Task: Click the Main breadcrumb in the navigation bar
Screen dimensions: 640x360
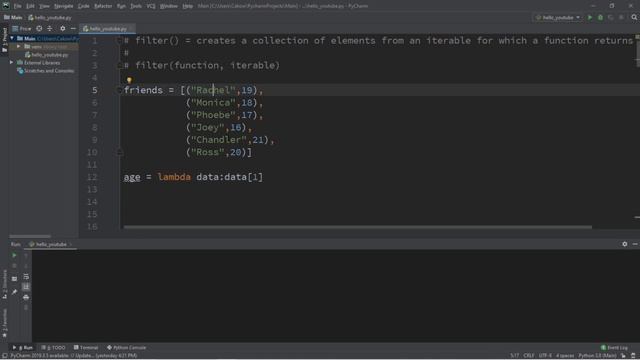Action: coord(13,18)
